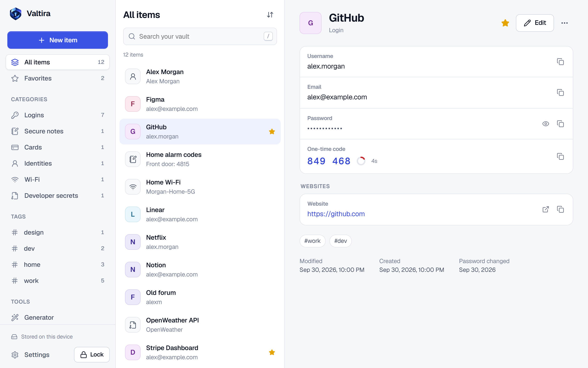Select Home alarm codes note
This screenshot has height=368, width=588.
click(x=200, y=159)
